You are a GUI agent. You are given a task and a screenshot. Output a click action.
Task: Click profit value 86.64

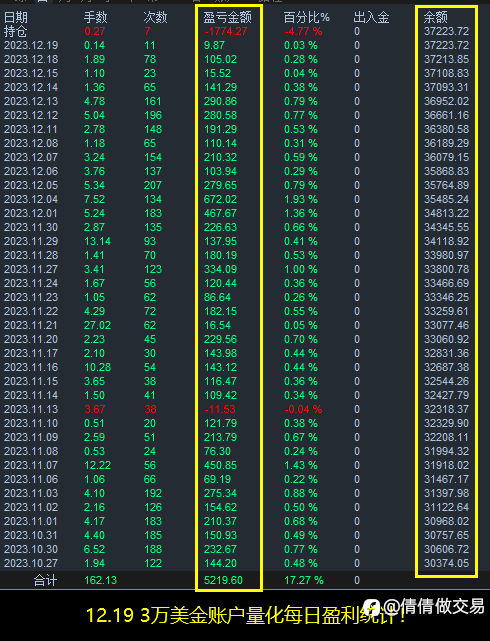click(x=217, y=297)
